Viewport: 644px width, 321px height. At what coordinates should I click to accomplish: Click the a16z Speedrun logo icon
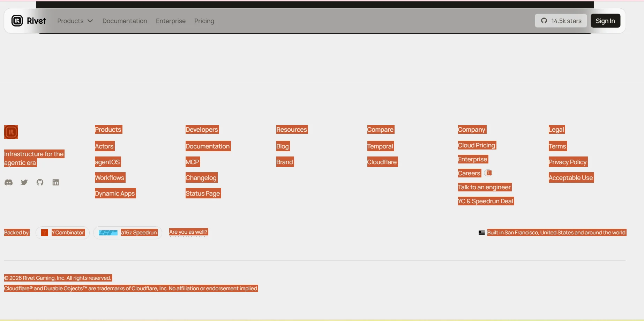tap(108, 233)
